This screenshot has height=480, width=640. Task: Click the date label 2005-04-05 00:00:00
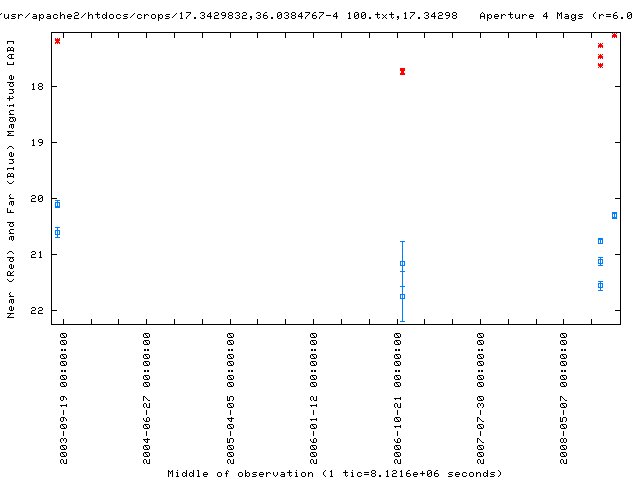pos(231,398)
